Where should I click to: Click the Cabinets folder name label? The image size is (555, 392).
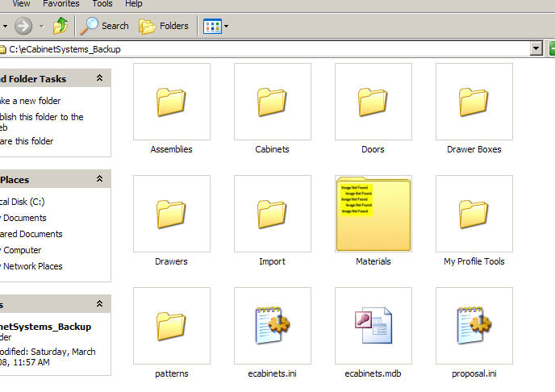point(272,150)
